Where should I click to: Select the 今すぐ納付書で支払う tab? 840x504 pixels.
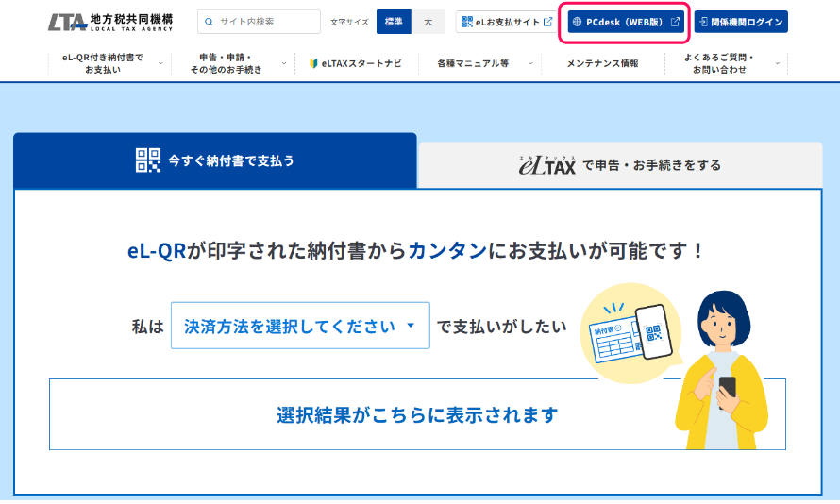(x=215, y=160)
